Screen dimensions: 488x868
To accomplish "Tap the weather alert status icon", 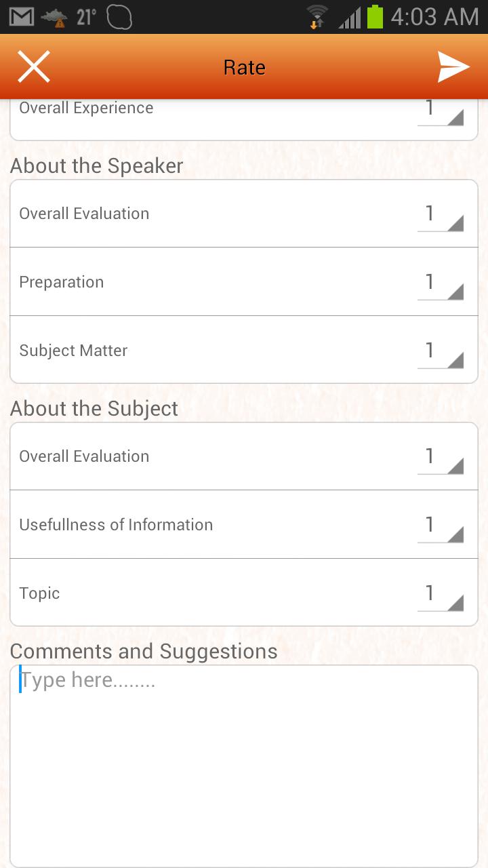I will (54, 18).
